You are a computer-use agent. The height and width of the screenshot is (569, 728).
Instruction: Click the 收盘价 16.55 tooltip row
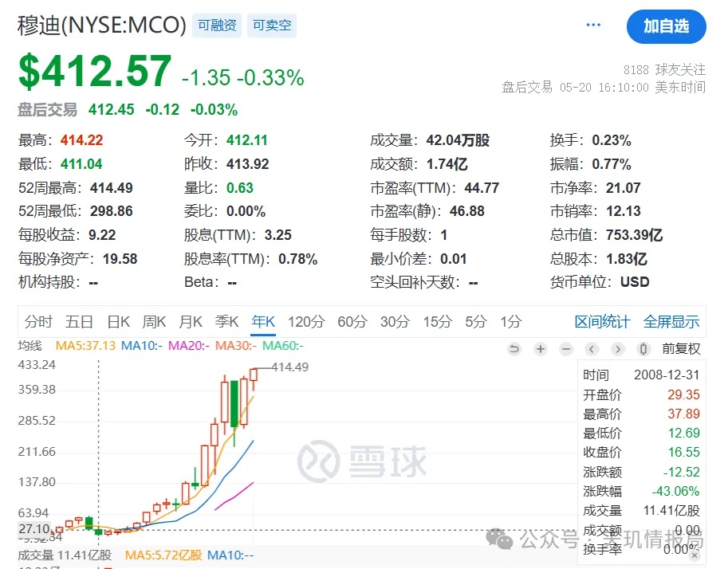[x=641, y=452]
